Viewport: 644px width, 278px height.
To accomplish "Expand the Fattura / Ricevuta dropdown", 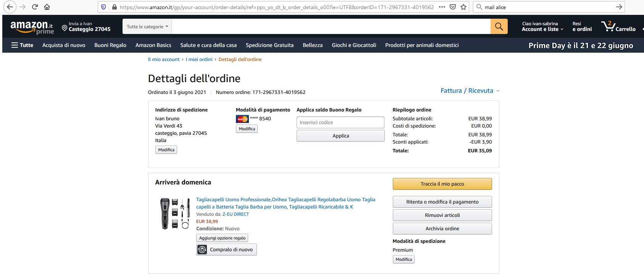I will click(470, 91).
